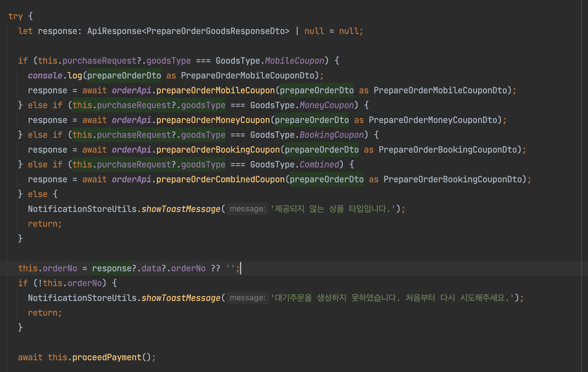Click the console.log call
The width and height of the screenshot is (588, 372).
coord(55,75)
